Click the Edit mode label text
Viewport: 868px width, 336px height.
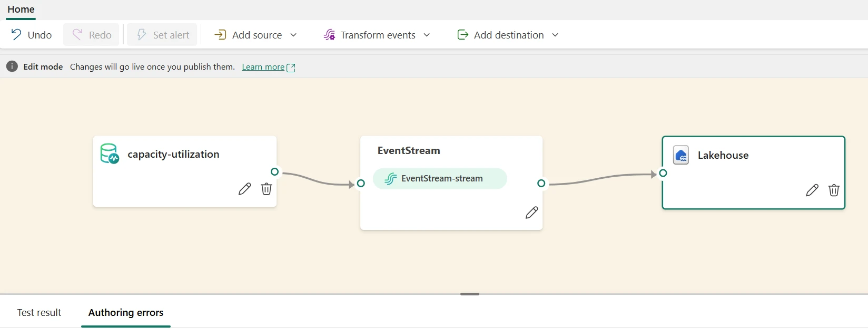coord(43,67)
